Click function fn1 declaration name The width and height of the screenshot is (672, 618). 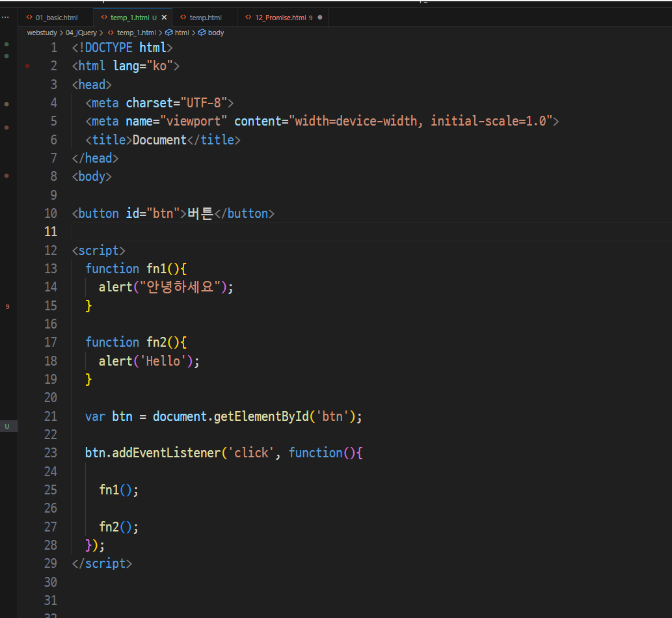(156, 269)
